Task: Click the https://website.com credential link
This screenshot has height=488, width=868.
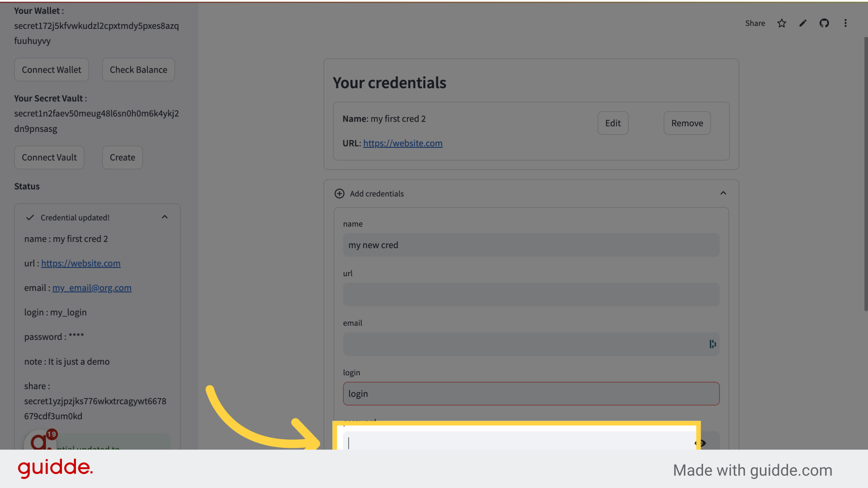Action: [x=402, y=143]
